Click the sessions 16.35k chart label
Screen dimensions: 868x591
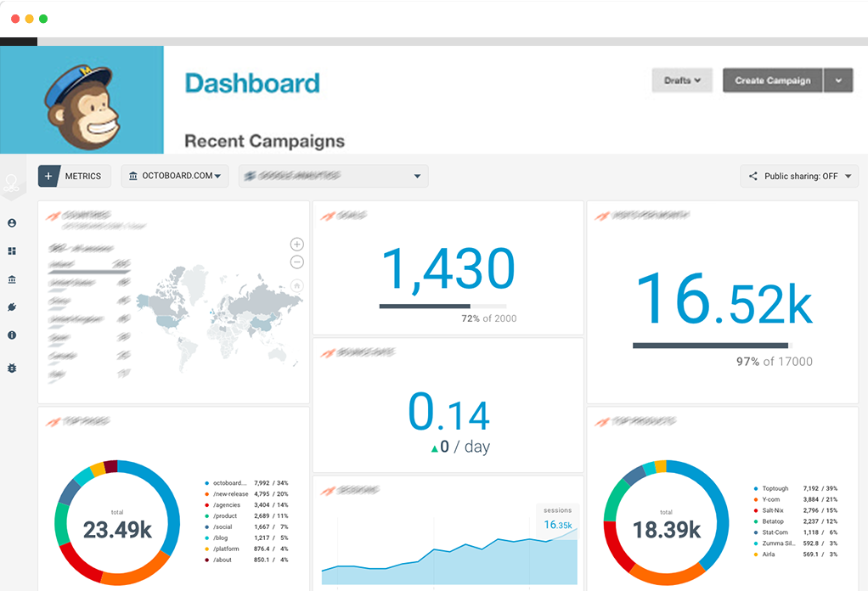point(557,519)
